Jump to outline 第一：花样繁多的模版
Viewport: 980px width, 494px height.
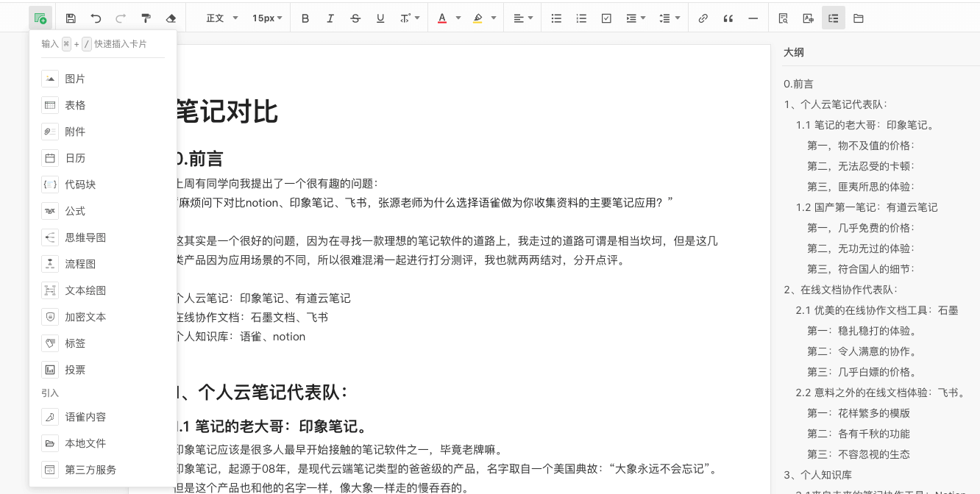click(859, 413)
